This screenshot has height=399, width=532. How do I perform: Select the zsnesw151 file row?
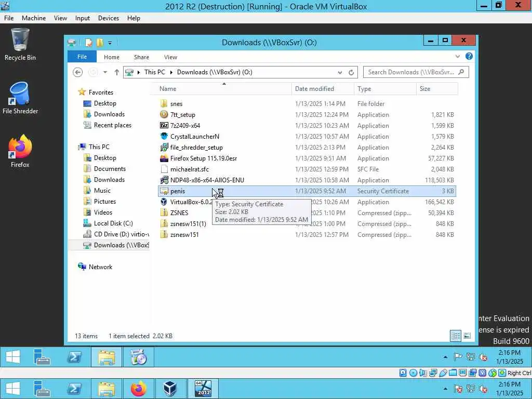307,234
